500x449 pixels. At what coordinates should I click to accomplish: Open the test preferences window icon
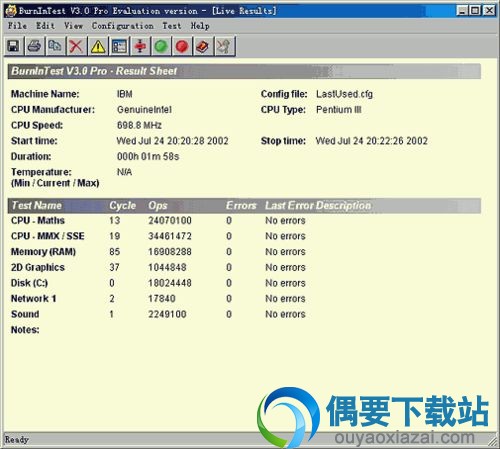click(119, 46)
